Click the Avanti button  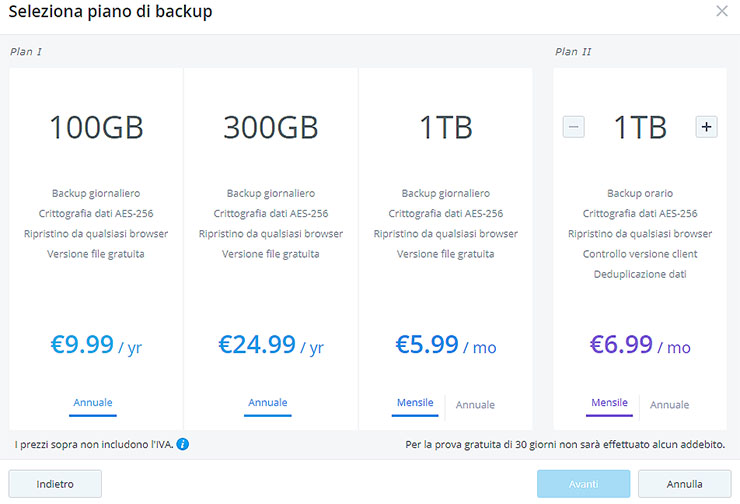pyautogui.click(x=584, y=484)
